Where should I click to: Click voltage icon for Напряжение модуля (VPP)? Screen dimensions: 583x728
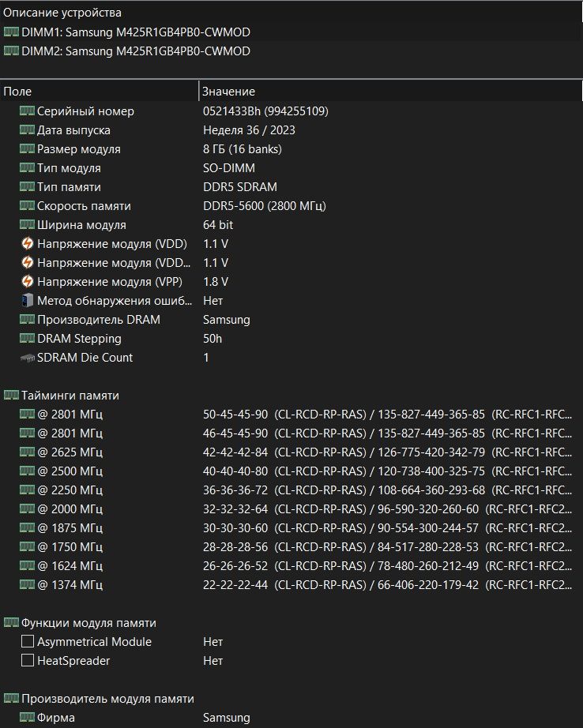click(28, 281)
